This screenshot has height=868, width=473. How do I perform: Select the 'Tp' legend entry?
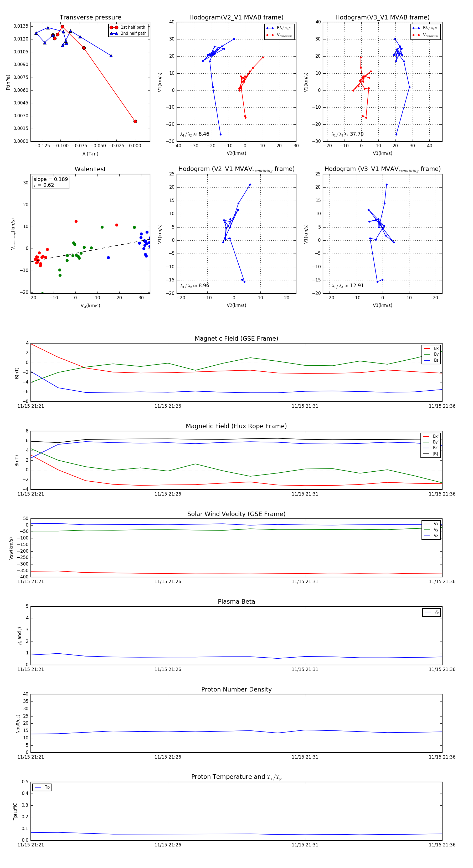42,788
